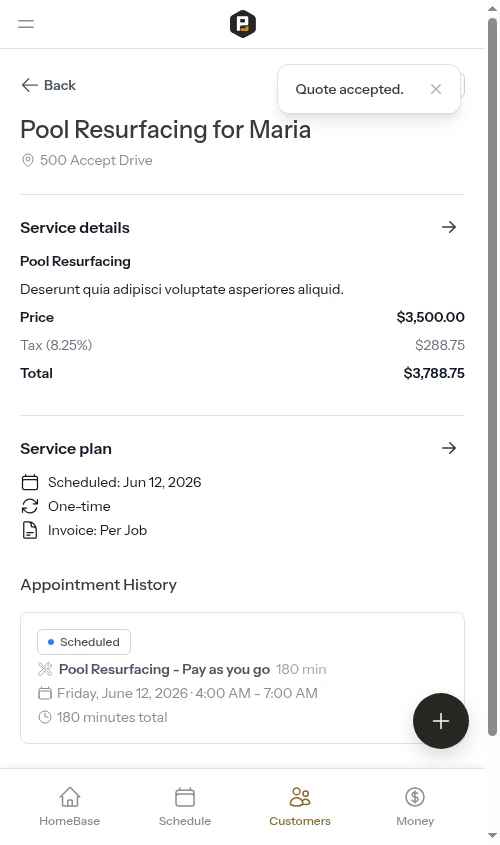
Task: Open the hamburger menu
Action: click(26, 24)
